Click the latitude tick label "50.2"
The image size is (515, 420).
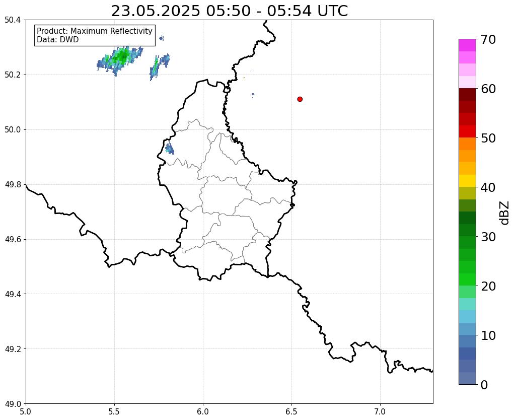point(13,75)
